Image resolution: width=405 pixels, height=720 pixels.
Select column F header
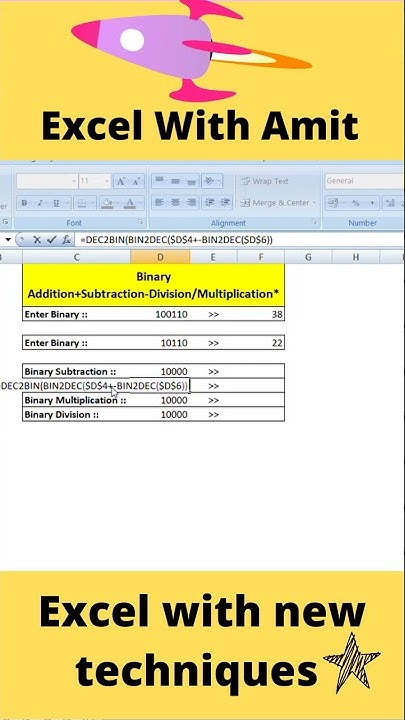(261, 258)
